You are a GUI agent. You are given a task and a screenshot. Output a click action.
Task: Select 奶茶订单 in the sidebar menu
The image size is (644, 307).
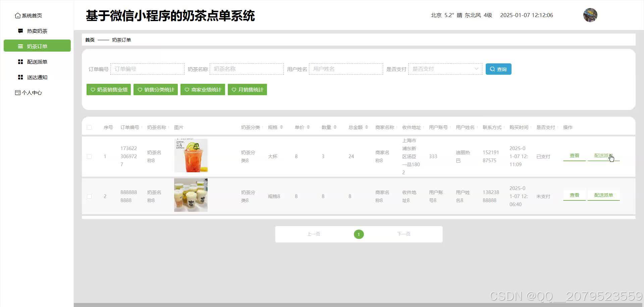37,46
